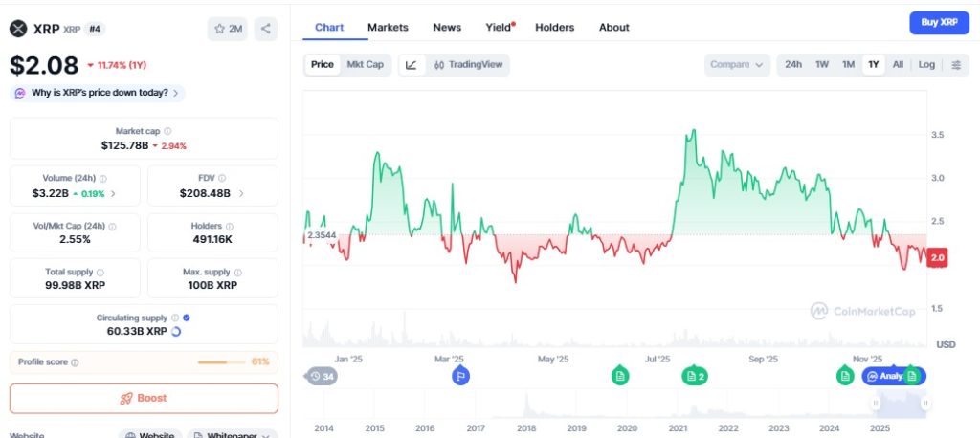The height and width of the screenshot is (438, 980).
Task: Open the green document marker labeled 2
Action: point(695,376)
